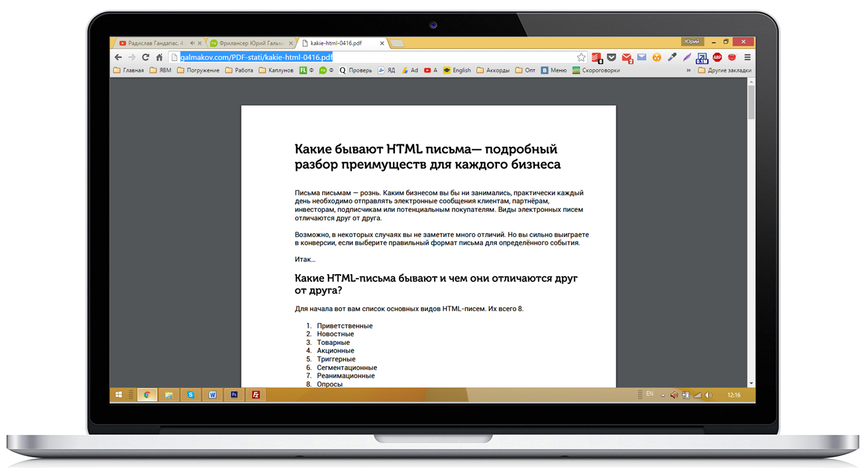
Task: Open the green ru Ф bookmark
Action: pyautogui.click(x=327, y=70)
